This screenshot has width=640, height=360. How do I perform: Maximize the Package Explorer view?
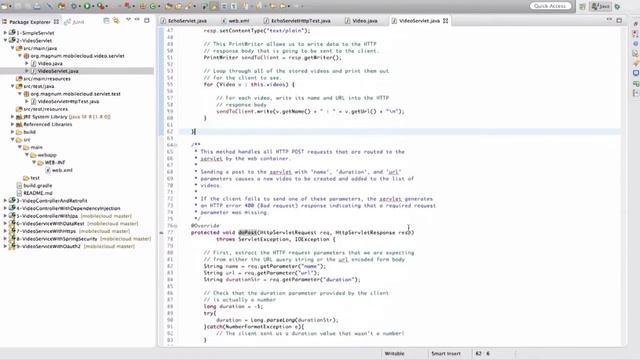point(147,20)
